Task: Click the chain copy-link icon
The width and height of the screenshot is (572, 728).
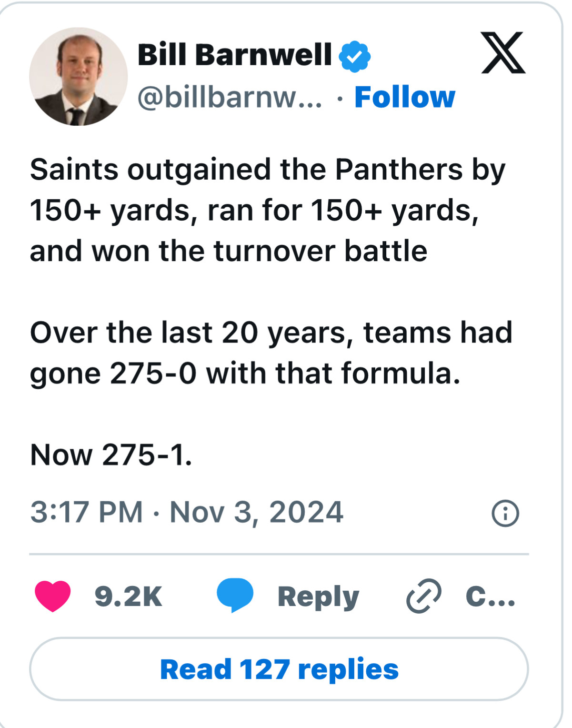Action: point(423,596)
